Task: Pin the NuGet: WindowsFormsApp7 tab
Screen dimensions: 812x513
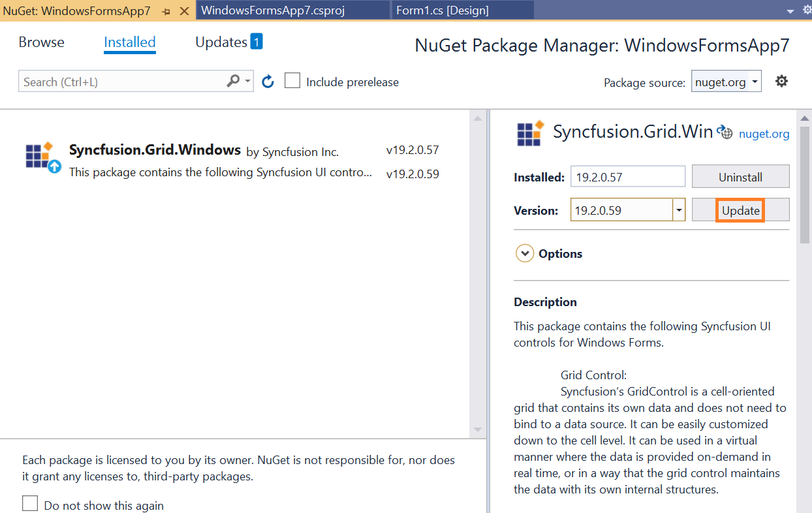Action: click(166, 12)
